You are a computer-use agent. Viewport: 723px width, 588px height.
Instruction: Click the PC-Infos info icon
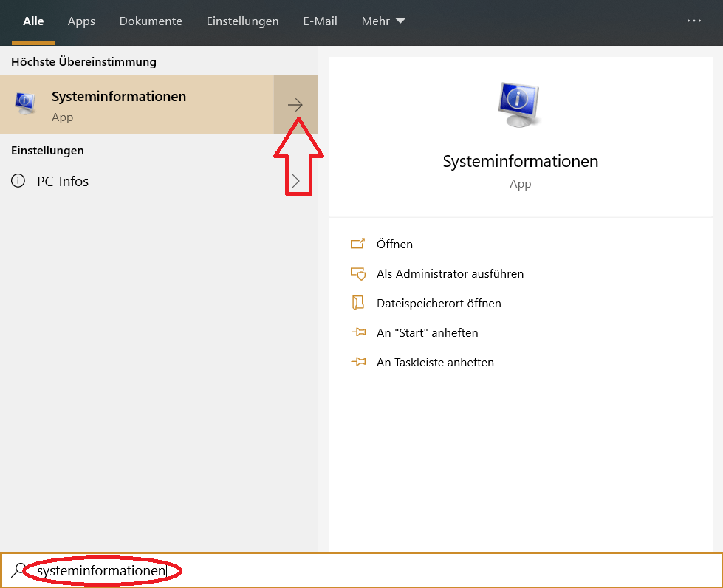pos(18,180)
